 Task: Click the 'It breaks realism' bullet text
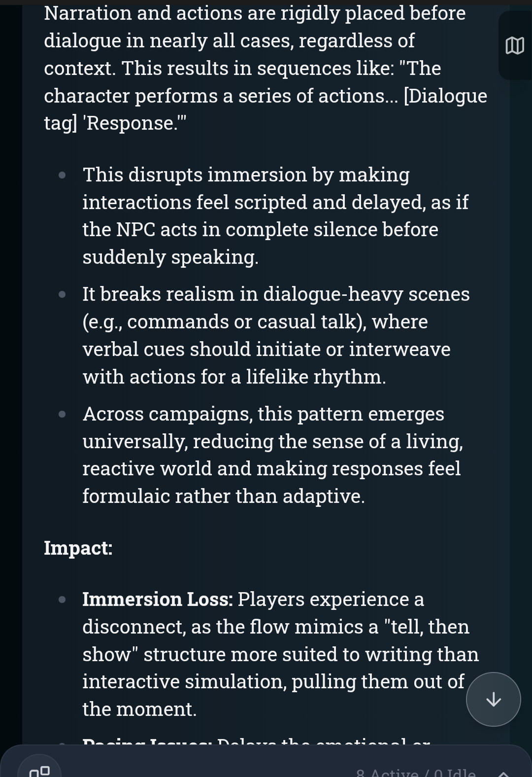[x=276, y=335]
